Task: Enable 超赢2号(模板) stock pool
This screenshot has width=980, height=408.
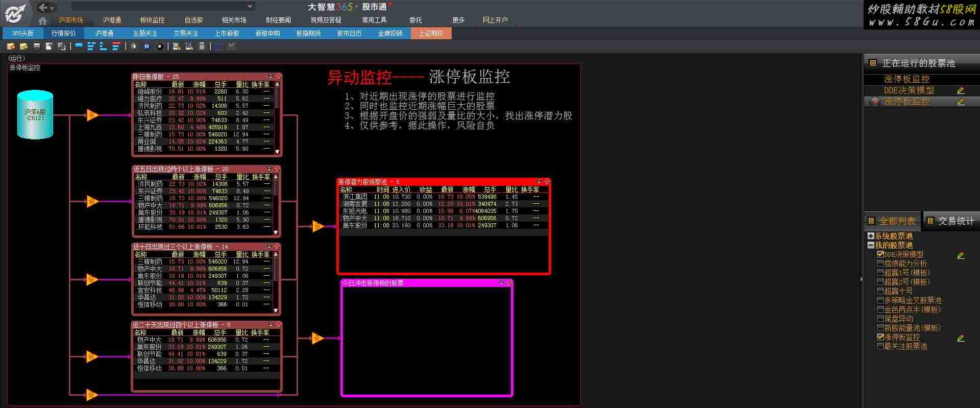Action: pyautogui.click(x=880, y=282)
